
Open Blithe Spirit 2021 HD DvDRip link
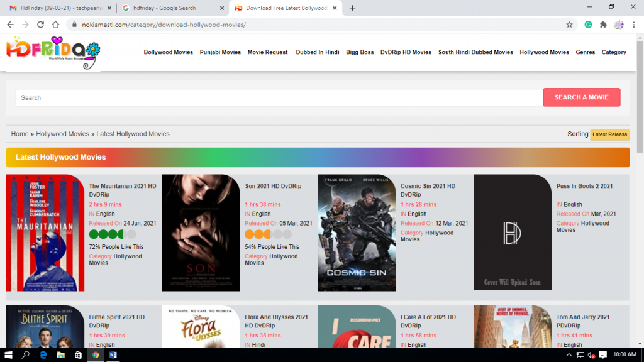(x=116, y=321)
